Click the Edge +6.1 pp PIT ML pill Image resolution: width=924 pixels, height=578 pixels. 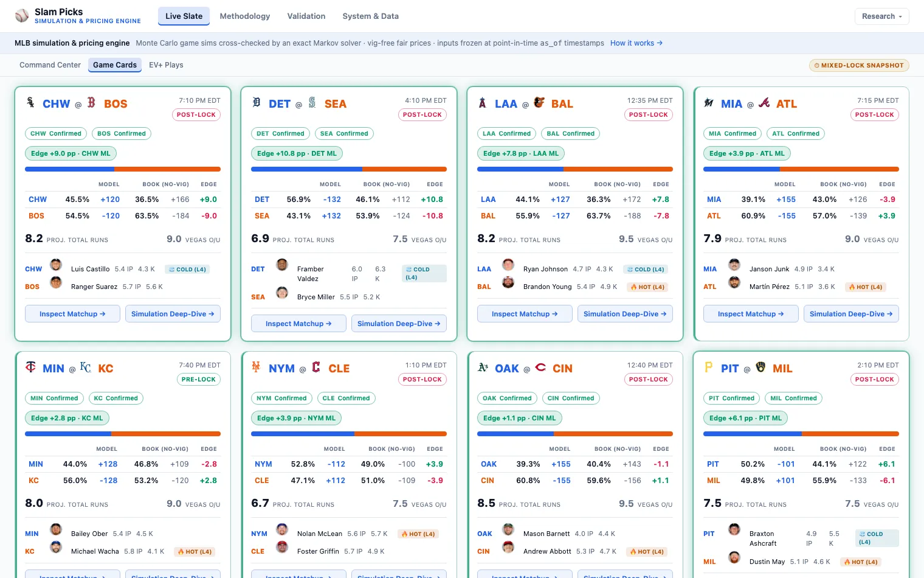click(746, 418)
